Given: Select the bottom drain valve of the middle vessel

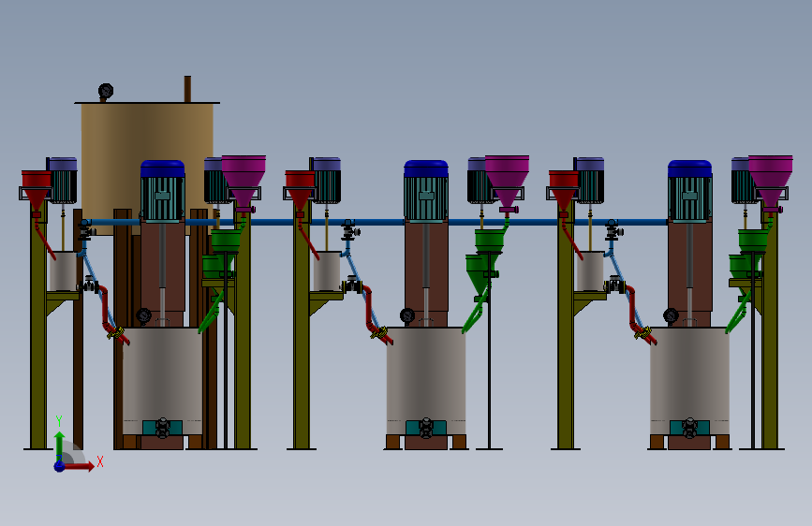Looking at the screenshot, I should tap(426, 428).
